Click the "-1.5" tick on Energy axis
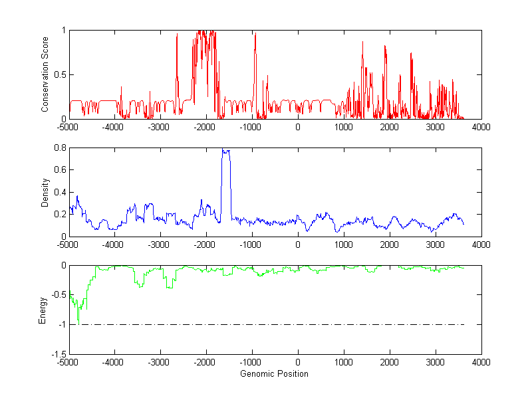The height and width of the screenshot is (398, 532). pos(58,354)
